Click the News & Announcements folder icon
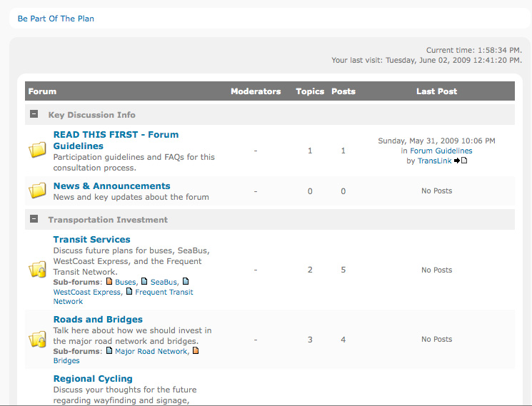This screenshot has width=532, height=406. 37,191
